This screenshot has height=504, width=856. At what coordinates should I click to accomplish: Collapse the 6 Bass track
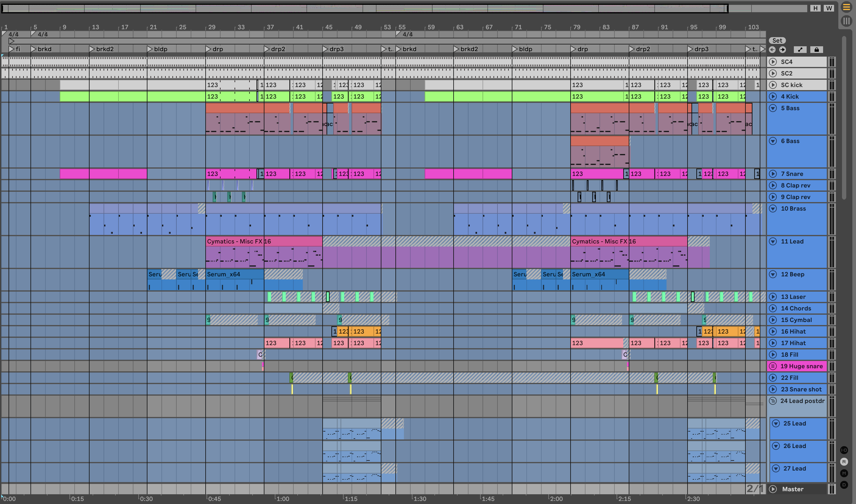pyautogui.click(x=773, y=141)
